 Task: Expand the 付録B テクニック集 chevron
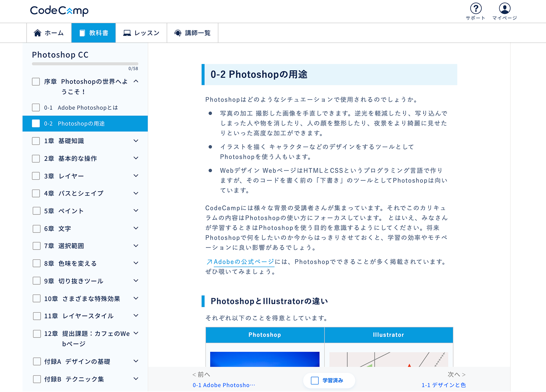coord(136,378)
